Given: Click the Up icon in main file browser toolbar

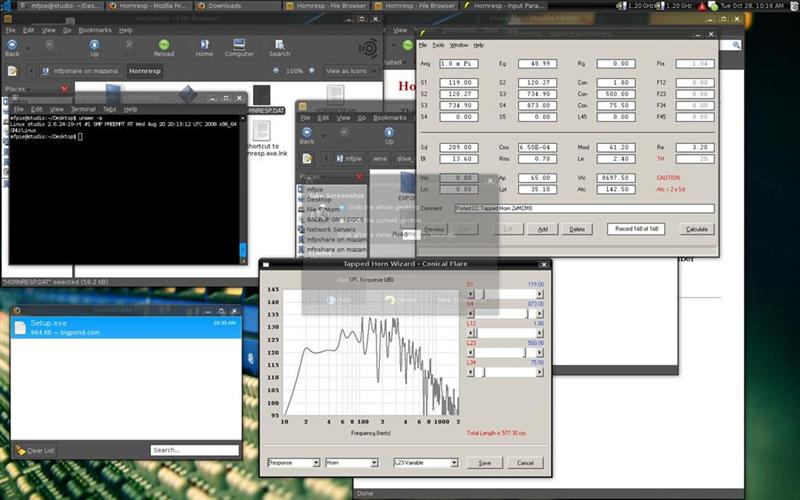Looking at the screenshot, I should tap(94, 48).
